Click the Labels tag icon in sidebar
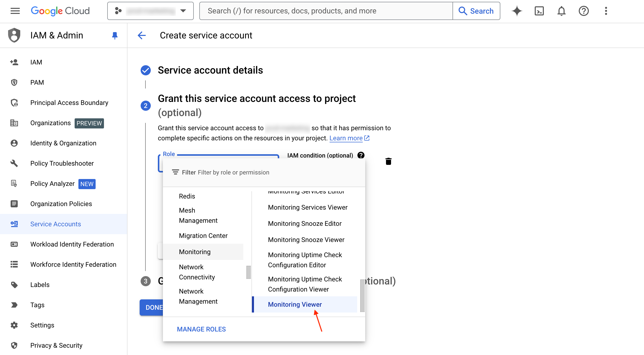Screen dimensions: 644x355 click(x=14, y=285)
